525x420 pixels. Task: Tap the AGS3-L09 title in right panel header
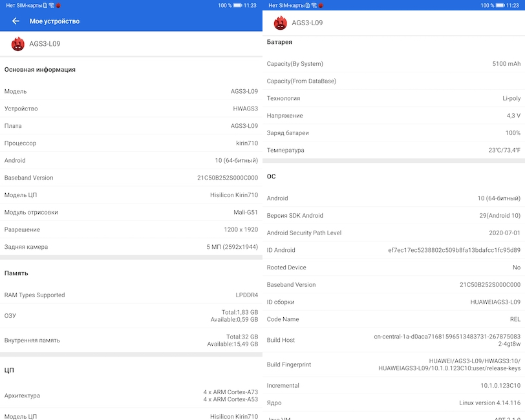click(307, 23)
